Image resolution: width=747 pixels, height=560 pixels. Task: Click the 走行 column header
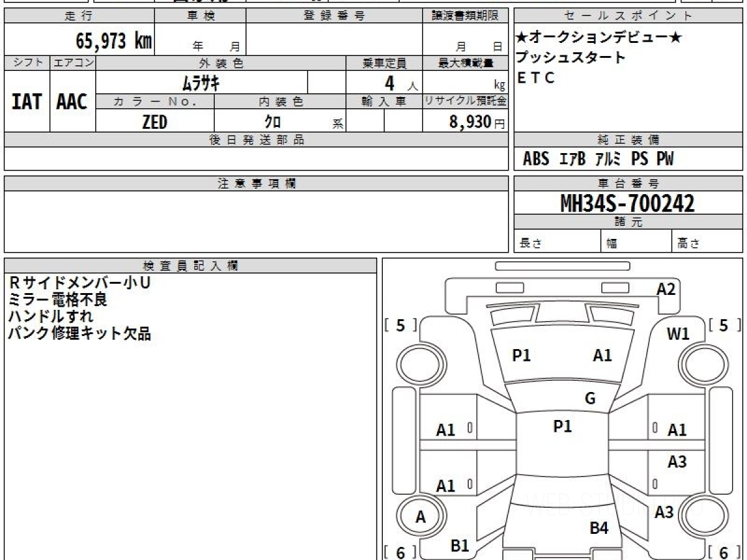tap(79, 16)
